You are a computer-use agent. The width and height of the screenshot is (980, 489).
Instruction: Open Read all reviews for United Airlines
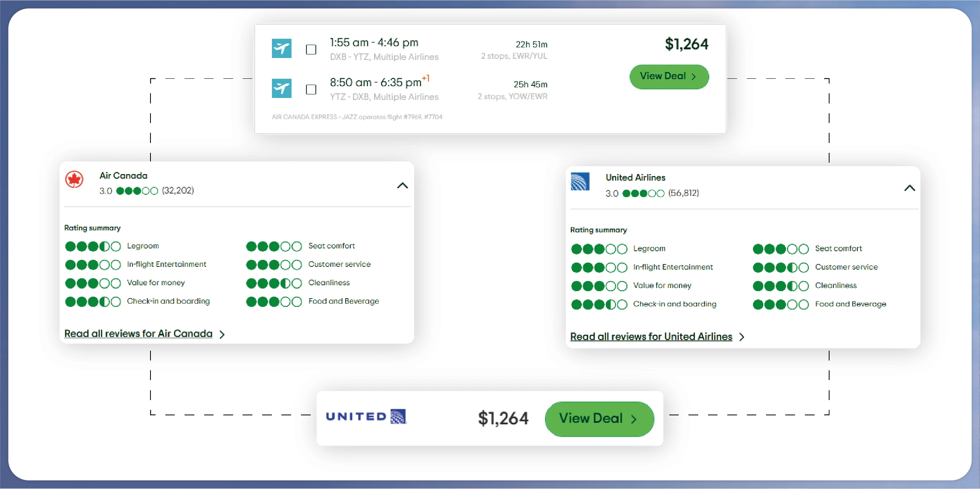pos(651,337)
